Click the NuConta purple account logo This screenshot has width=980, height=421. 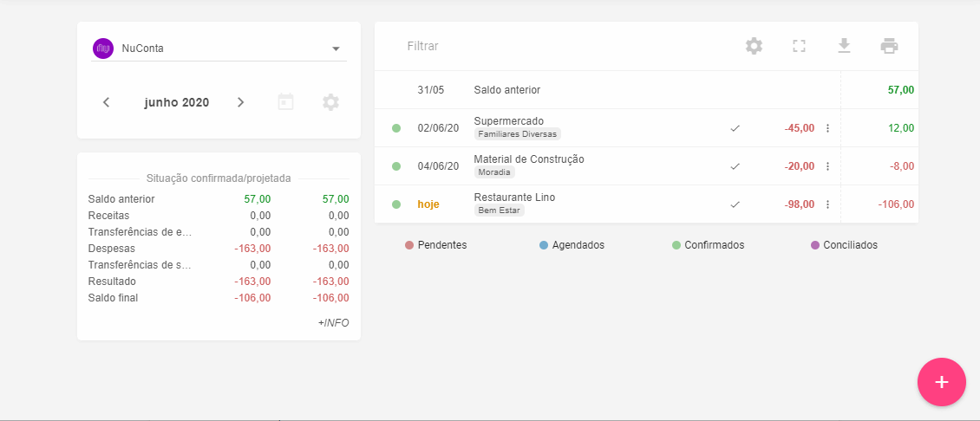[x=103, y=49]
